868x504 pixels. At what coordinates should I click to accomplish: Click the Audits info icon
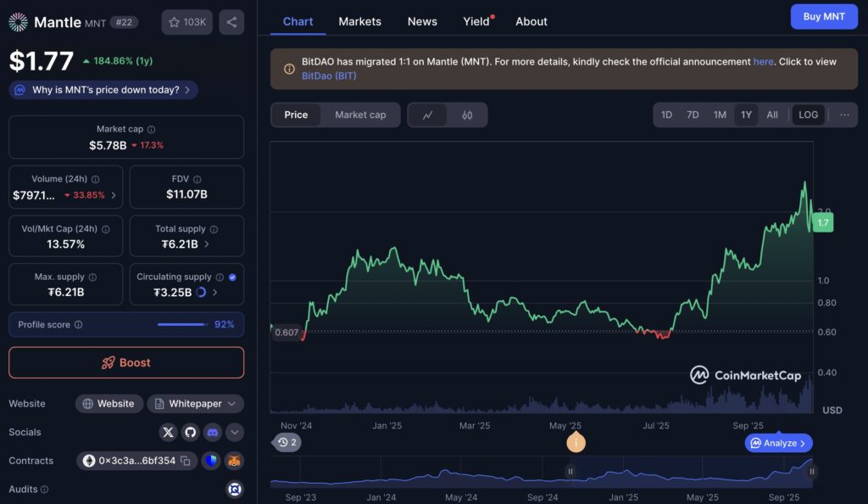(x=44, y=489)
